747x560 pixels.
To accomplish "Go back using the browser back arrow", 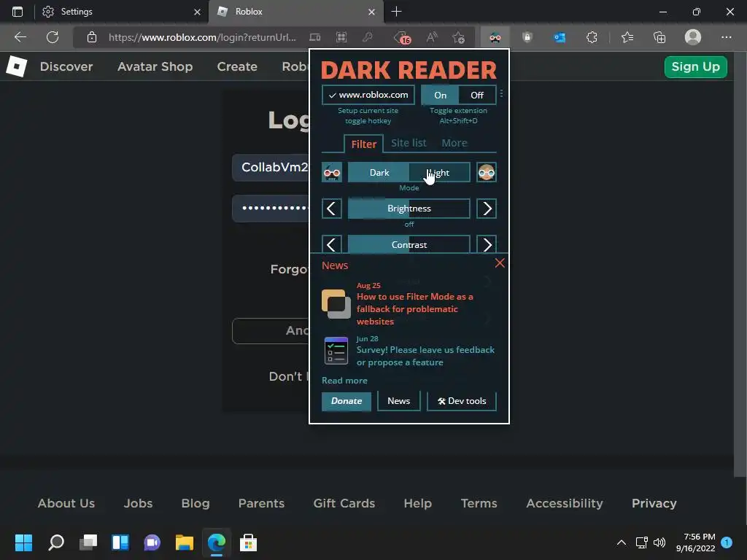I will (x=20, y=37).
